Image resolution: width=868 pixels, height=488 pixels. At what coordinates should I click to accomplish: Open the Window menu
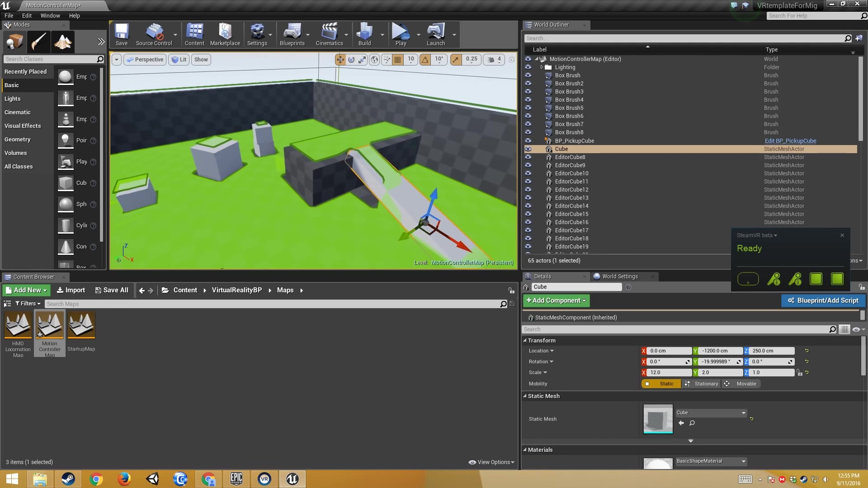[50, 15]
